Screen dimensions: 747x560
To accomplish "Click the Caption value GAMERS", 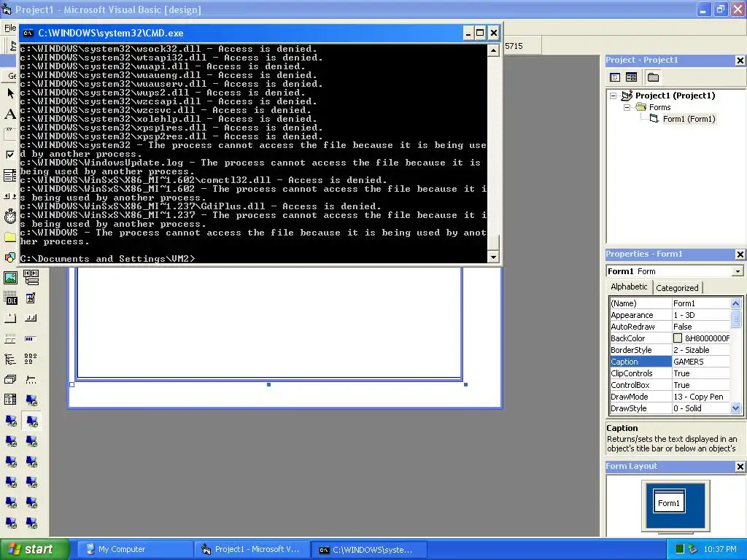I will click(689, 362).
